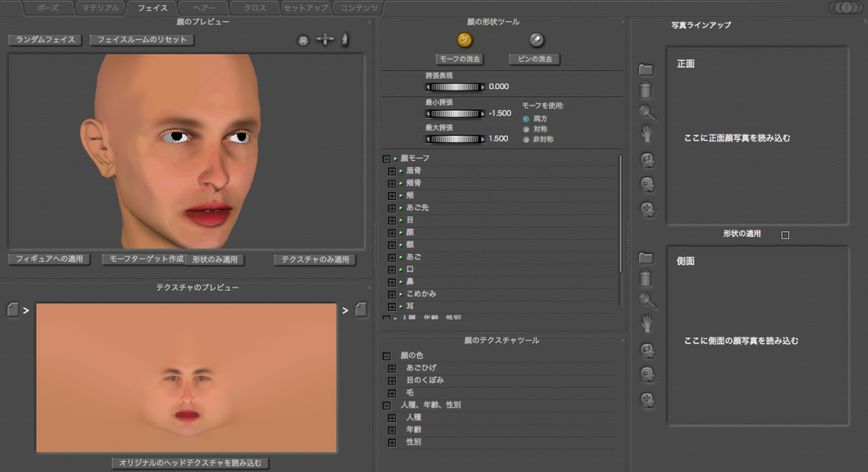Expand the 性別 group

tap(392, 442)
